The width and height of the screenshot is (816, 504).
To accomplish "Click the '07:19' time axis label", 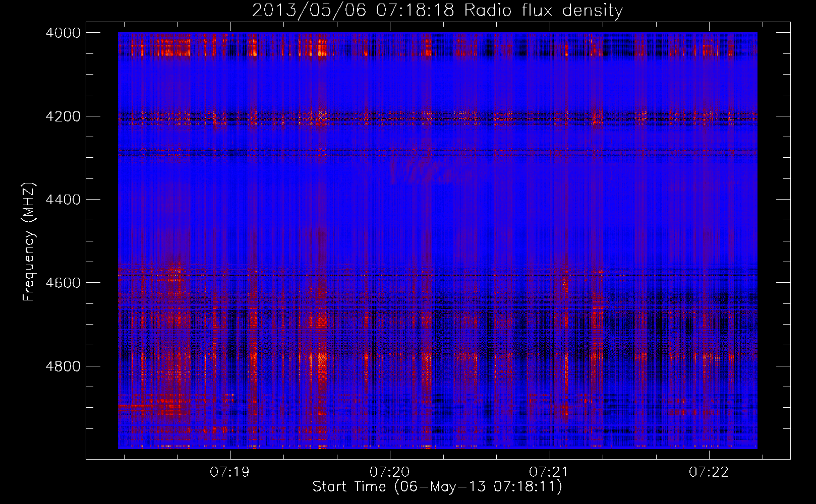I will (230, 472).
